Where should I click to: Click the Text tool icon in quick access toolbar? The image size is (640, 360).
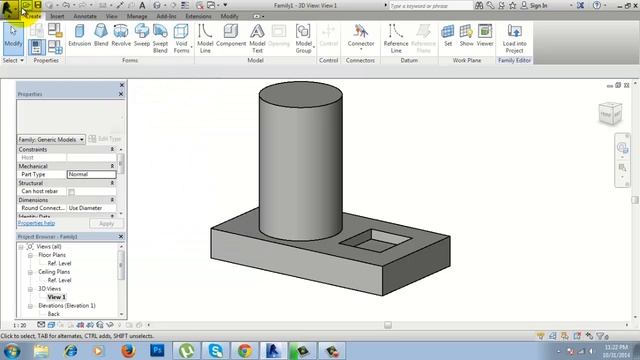coord(142,5)
